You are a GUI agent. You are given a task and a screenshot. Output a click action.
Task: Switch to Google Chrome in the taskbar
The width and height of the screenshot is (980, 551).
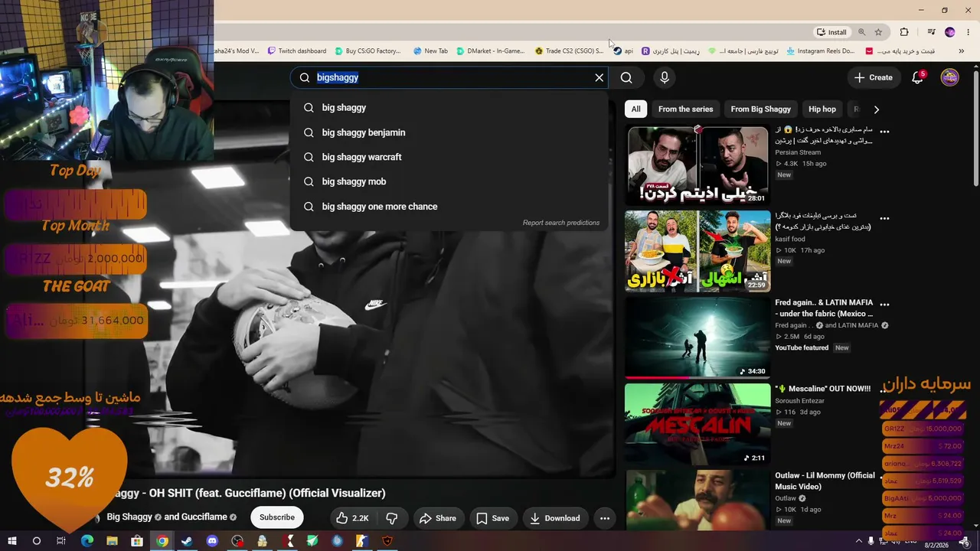point(162,541)
